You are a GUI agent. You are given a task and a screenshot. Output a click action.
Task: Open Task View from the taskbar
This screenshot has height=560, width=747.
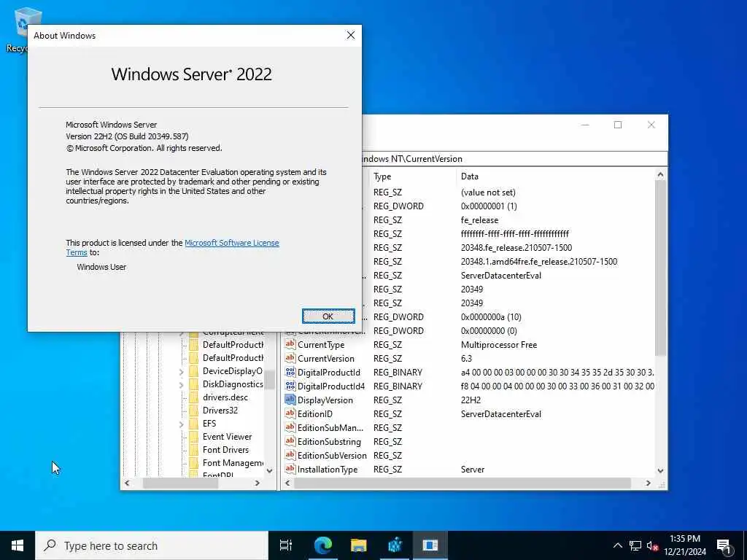(286, 545)
